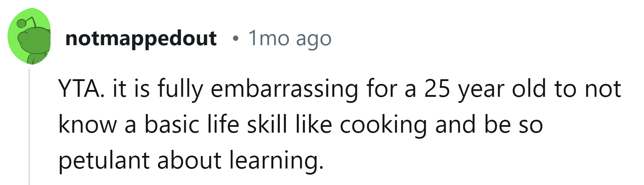Click the '1mo ago' timestamp
This screenshot has width=644, height=185.
click(290, 38)
